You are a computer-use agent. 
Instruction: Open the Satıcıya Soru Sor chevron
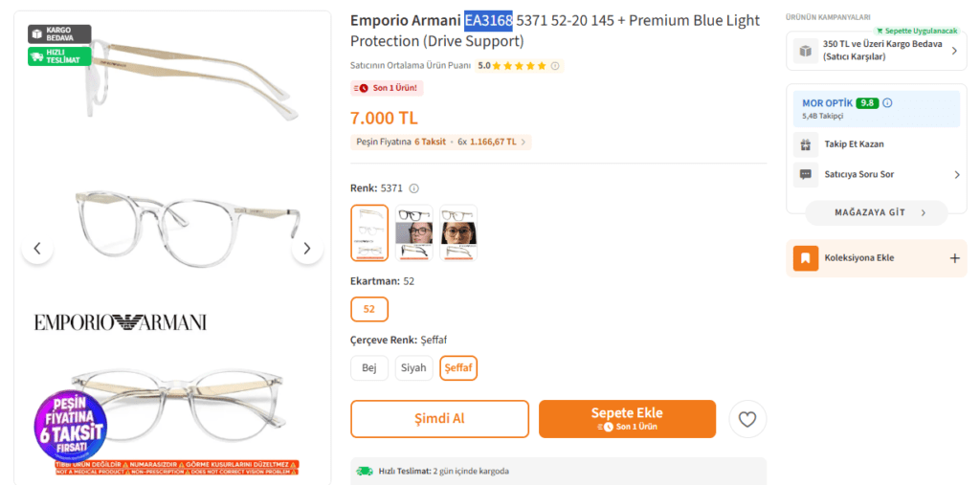(956, 175)
